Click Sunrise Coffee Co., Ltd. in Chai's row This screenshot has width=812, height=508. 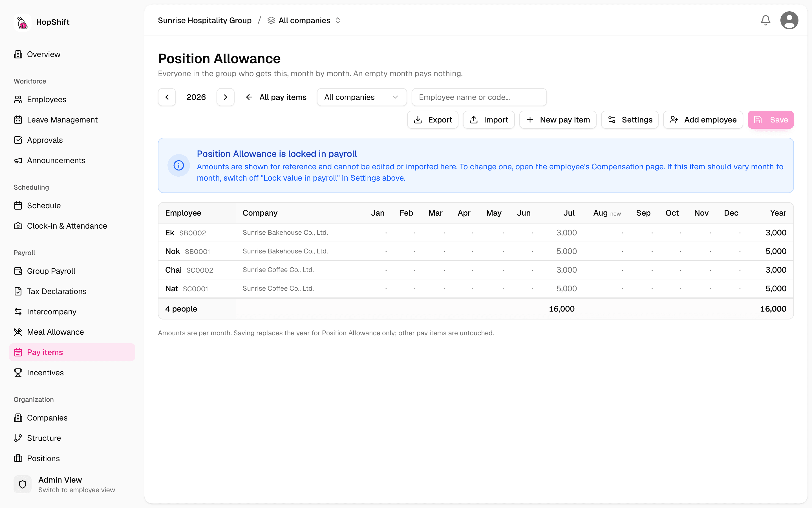[x=278, y=270]
